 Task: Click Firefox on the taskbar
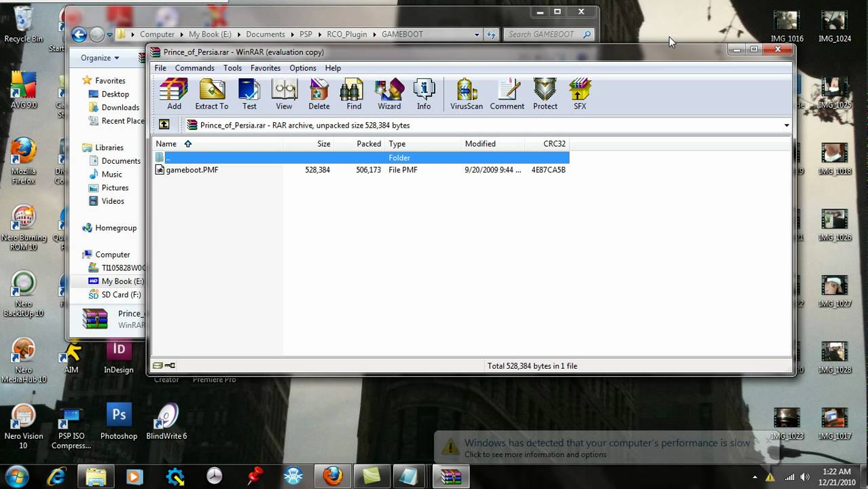click(332, 476)
